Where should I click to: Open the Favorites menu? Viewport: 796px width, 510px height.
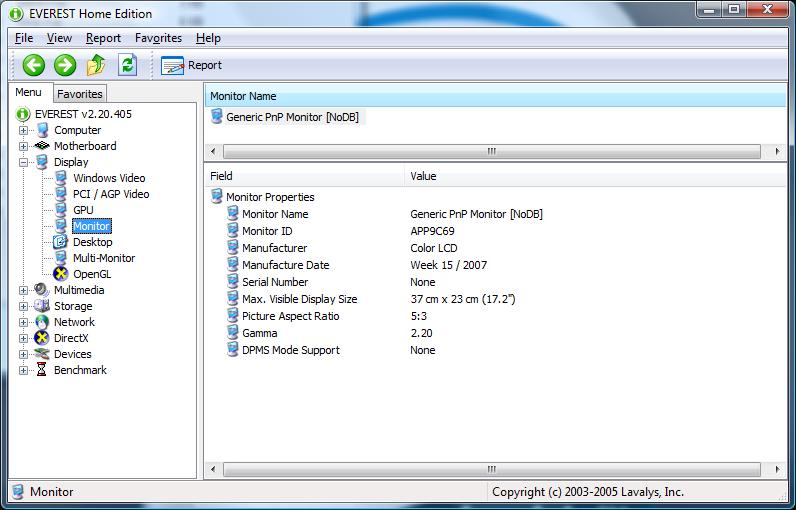[158, 38]
